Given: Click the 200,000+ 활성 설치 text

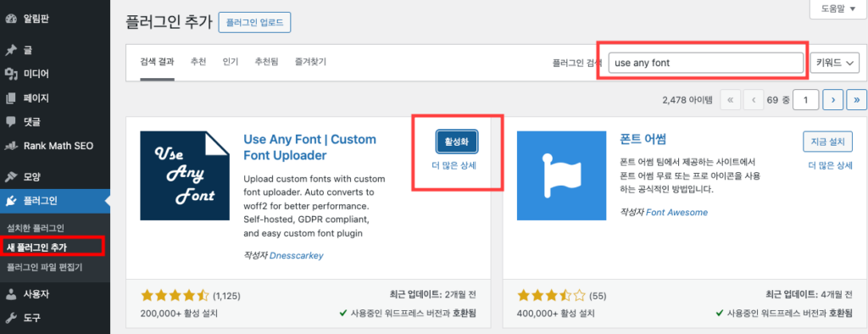Looking at the screenshot, I should pos(180,314).
